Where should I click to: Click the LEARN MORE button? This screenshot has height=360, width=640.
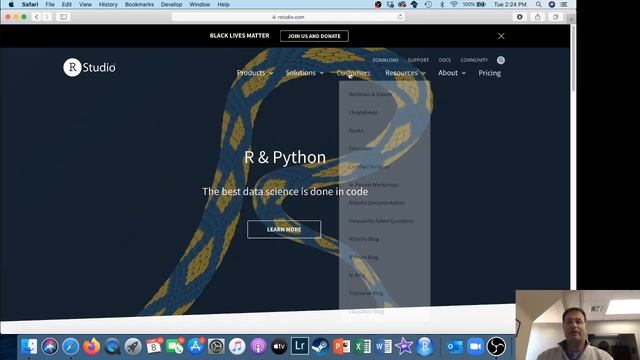[284, 229]
